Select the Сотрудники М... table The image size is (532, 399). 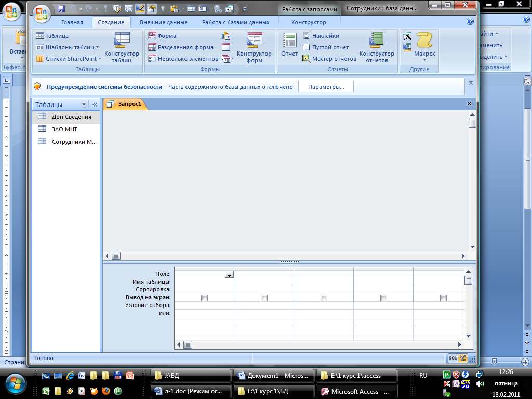tap(66, 142)
